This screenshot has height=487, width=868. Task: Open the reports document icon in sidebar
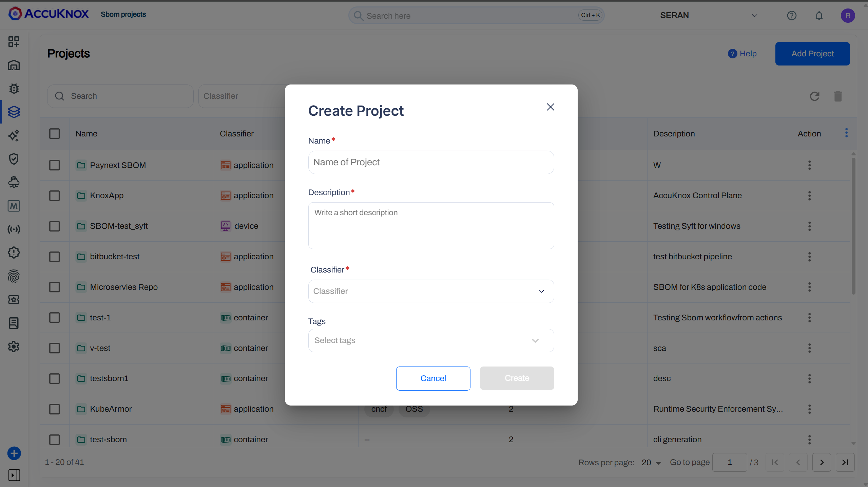point(14,323)
